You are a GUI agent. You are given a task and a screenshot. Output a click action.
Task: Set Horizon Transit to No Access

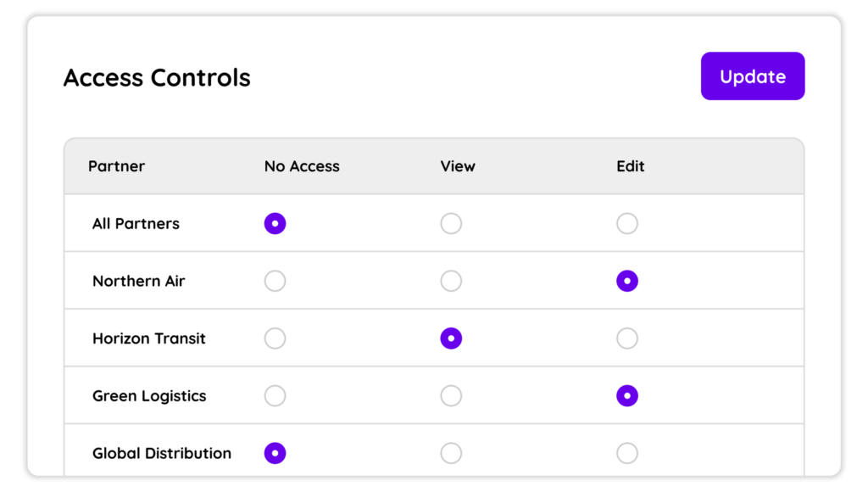(275, 338)
